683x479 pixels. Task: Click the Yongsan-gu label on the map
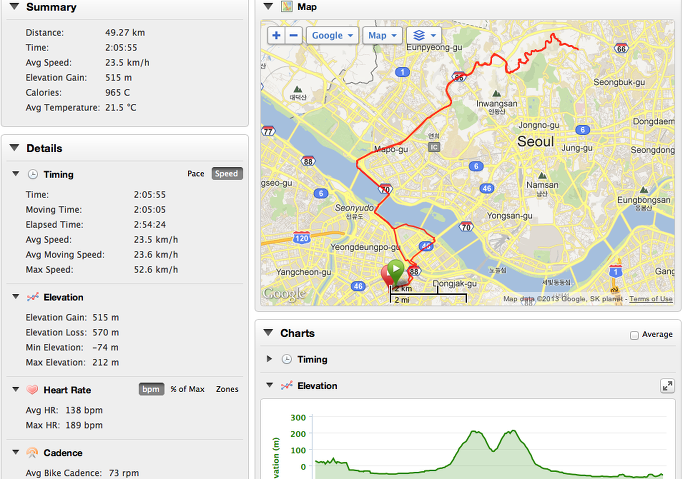click(509, 216)
